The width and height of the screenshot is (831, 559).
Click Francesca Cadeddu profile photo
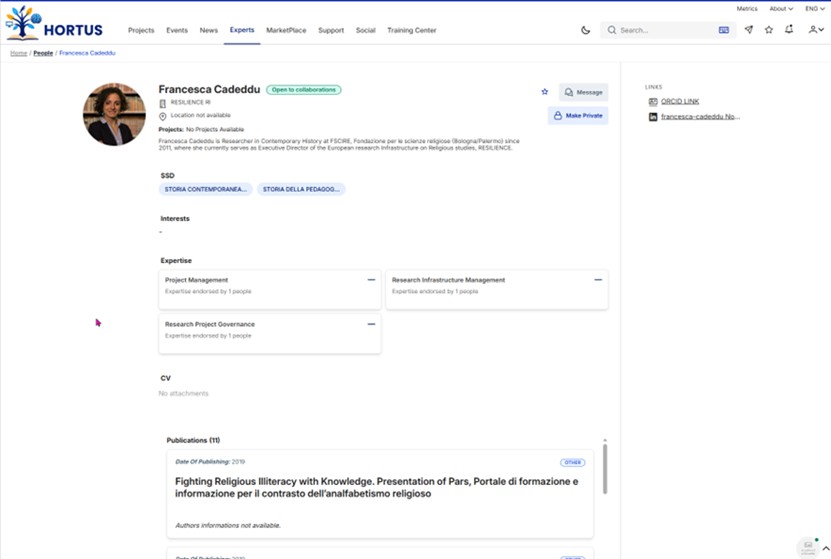[x=114, y=114]
